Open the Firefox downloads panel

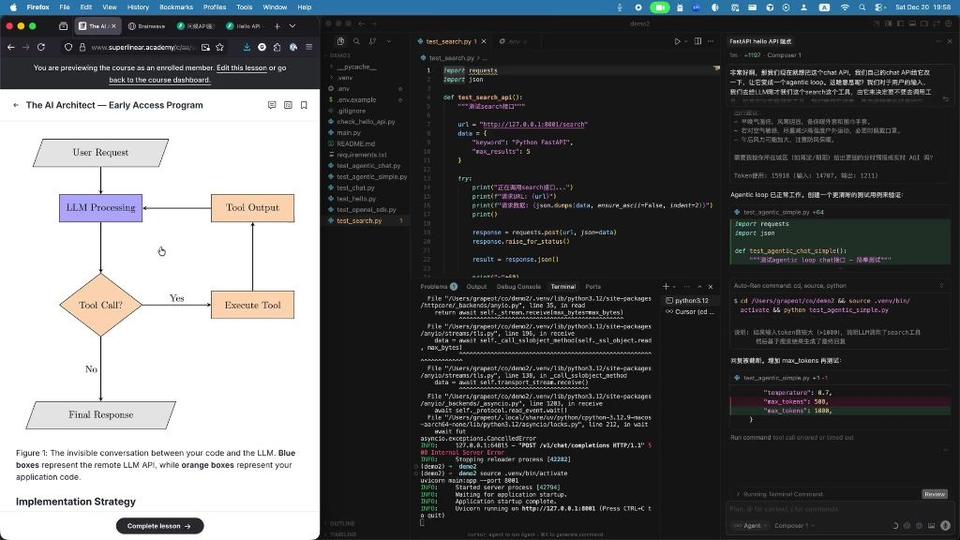(x=246, y=47)
